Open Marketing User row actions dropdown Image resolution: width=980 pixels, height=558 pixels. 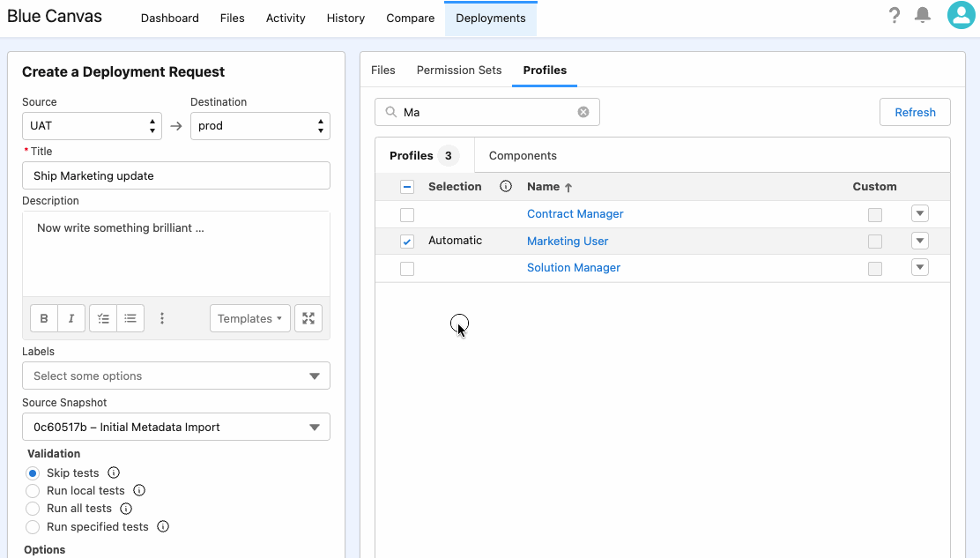920,241
